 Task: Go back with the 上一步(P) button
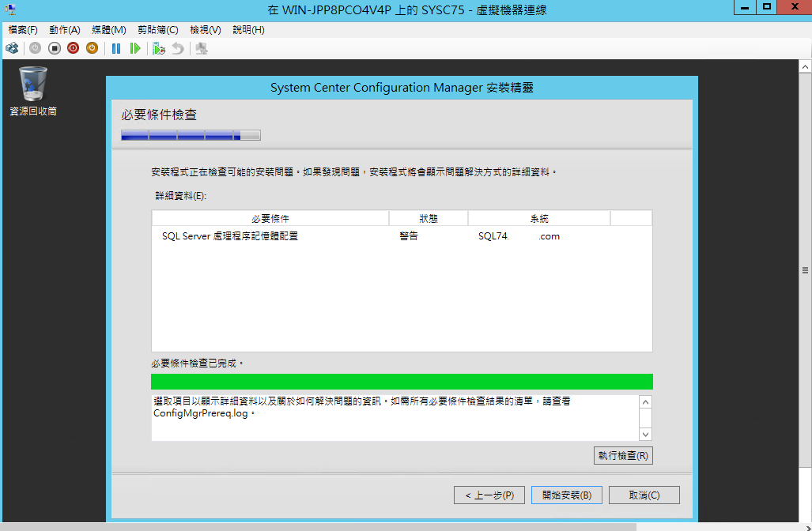[489, 495]
